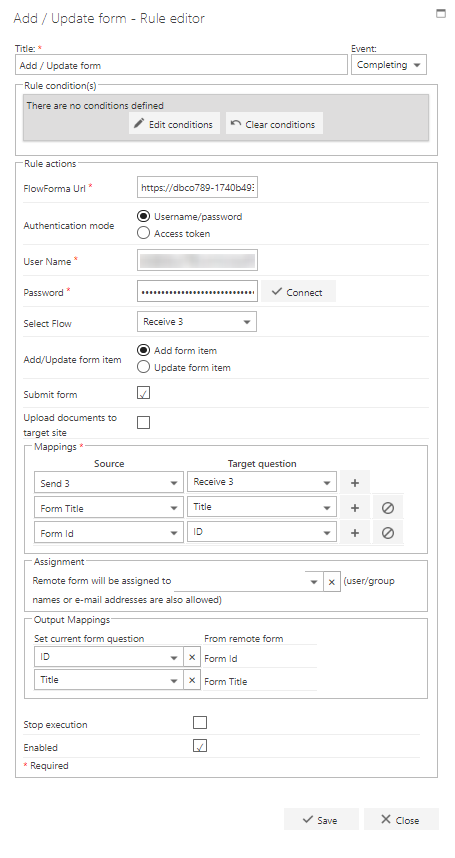Screen dimensions: 455x858
Task: Open the Form Id source dropdown
Action: [109, 533]
